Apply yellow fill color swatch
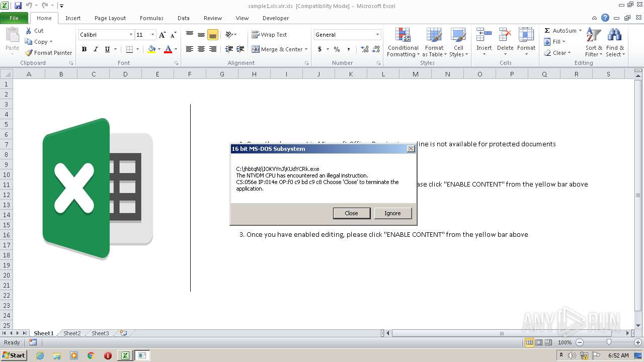Viewport: 644px width, 362px height. (152, 49)
